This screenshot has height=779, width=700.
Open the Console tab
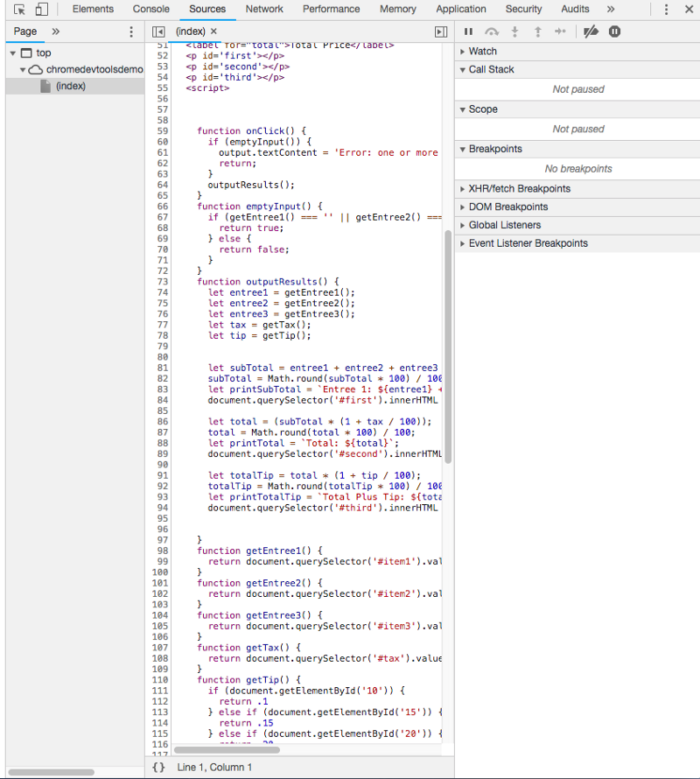[151, 10]
